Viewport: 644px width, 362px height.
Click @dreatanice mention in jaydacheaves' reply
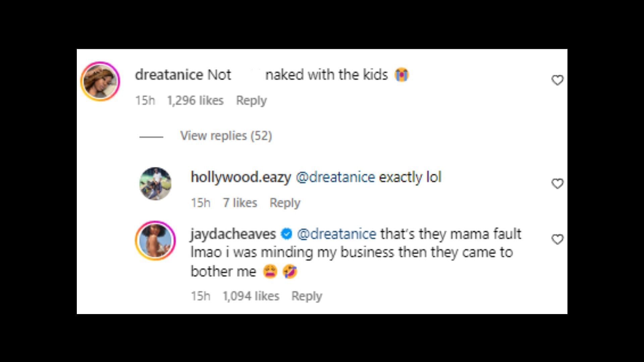pyautogui.click(x=336, y=234)
